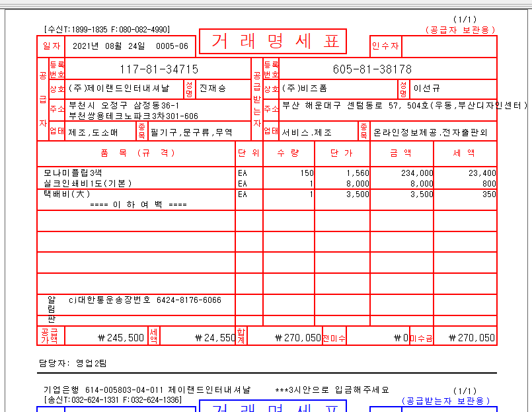Select supplier registration number 117-81-34715
The height and width of the screenshot is (412, 532).
click(x=159, y=69)
